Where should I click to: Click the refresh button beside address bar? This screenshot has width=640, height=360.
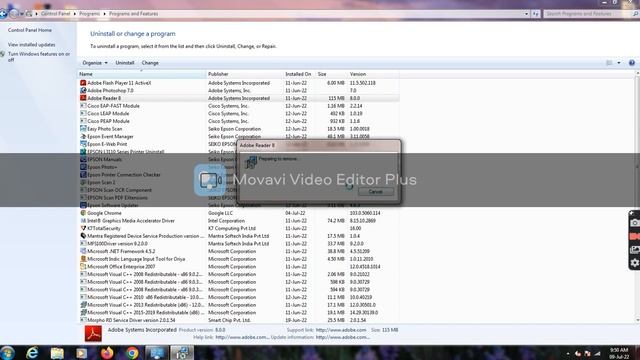(x=536, y=14)
